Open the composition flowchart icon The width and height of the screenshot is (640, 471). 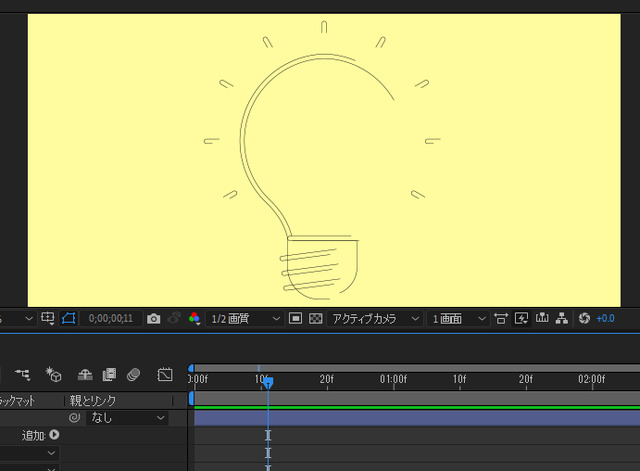[562, 318]
